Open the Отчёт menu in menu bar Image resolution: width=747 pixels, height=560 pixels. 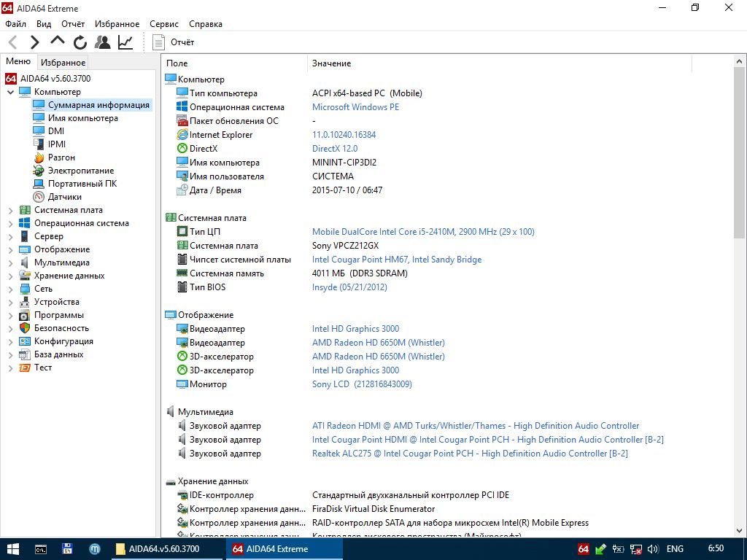(x=73, y=24)
